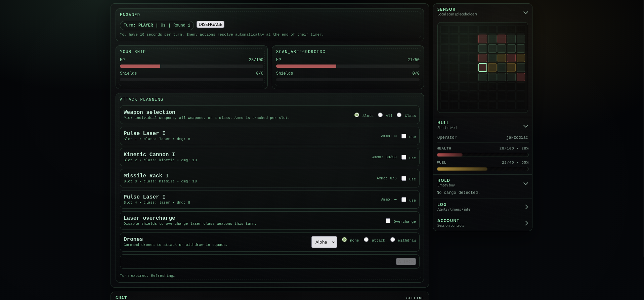Choose the Class weapon selection radio
Image resolution: width=644 pixels, height=300 pixels.
pyautogui.click(x=399, y=115)
